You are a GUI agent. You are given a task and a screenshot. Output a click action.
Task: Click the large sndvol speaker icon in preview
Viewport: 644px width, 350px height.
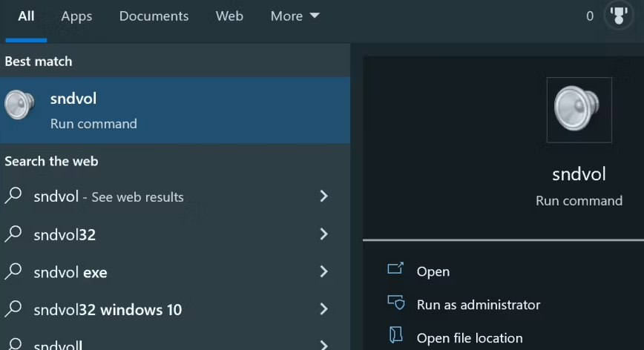tap(578, 109)
